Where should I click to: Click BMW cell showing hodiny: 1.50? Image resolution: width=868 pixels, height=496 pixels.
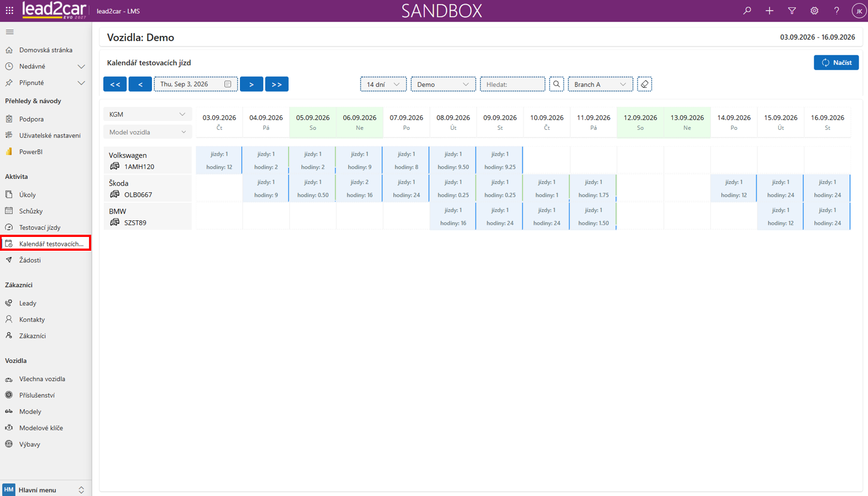[593, 217]
